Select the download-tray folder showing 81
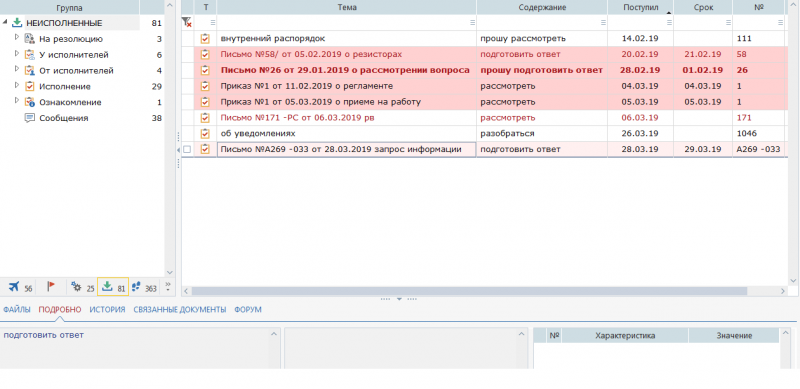This screenshot has height=389, width=800. pyautogui.click(x=113, y=287)
